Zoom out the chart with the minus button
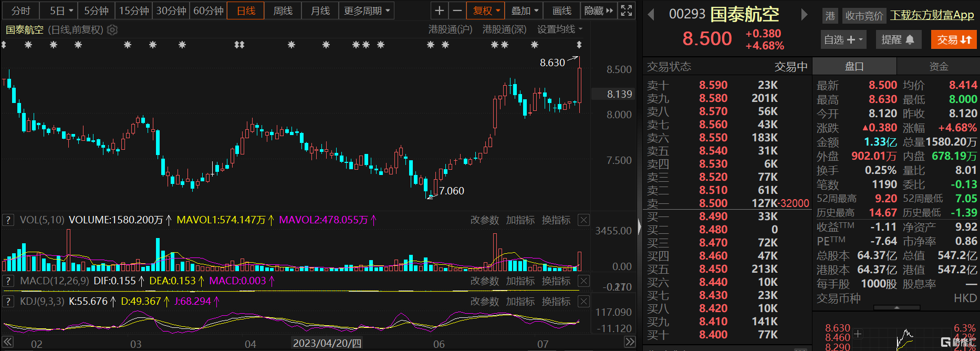The height and width of the screenshot is (351, 980). pos(457,11)
